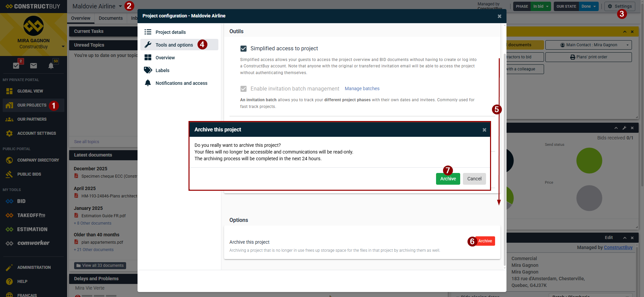
Task: Click the ConstructBuy logo at top left
Action: pos(33,6)
